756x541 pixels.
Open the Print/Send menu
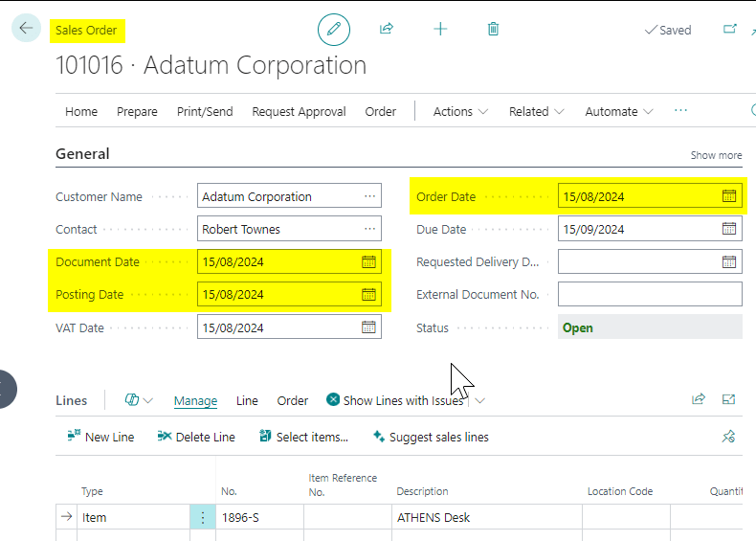pos(205,112)
